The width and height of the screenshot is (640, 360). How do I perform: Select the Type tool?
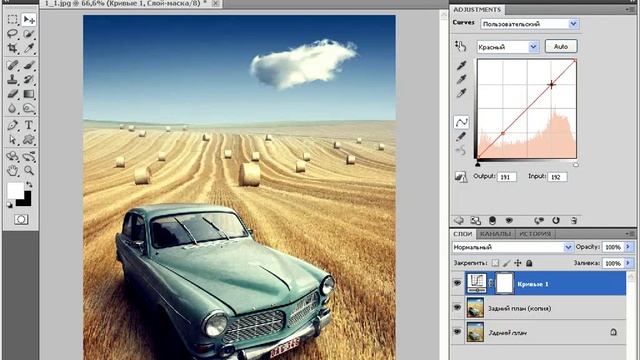(x=29, y=125)
